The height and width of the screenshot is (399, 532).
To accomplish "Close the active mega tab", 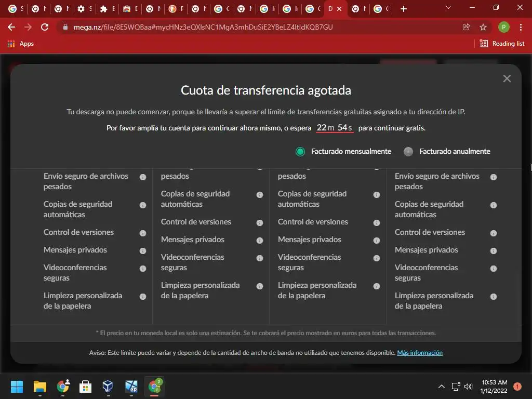I will click(339, 9).
